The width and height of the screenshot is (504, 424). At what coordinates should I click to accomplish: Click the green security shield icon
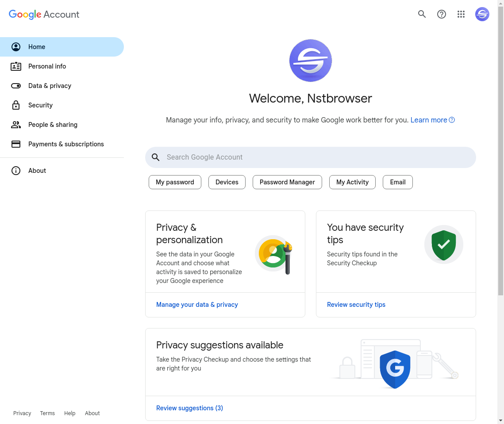coord(443,245)
